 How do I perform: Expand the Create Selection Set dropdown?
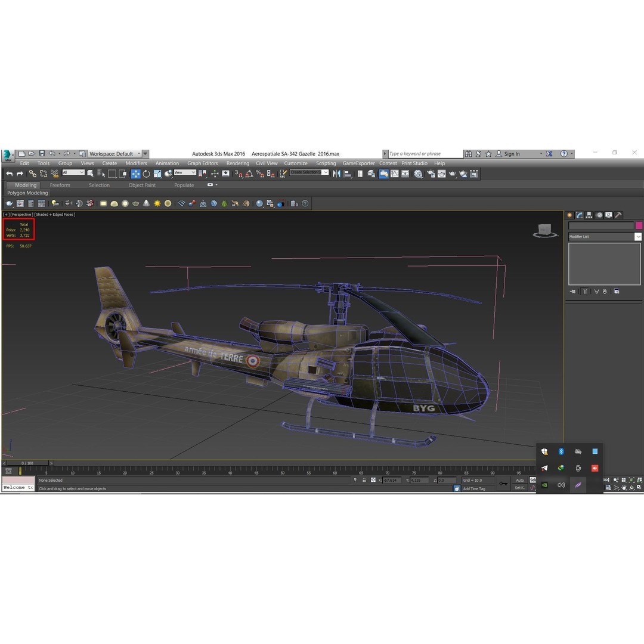pyautogui.click(x=326, y=172)
